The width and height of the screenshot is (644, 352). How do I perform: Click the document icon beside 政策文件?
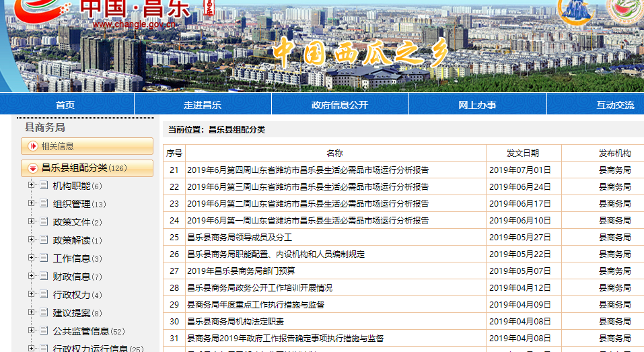coord(44,222)
